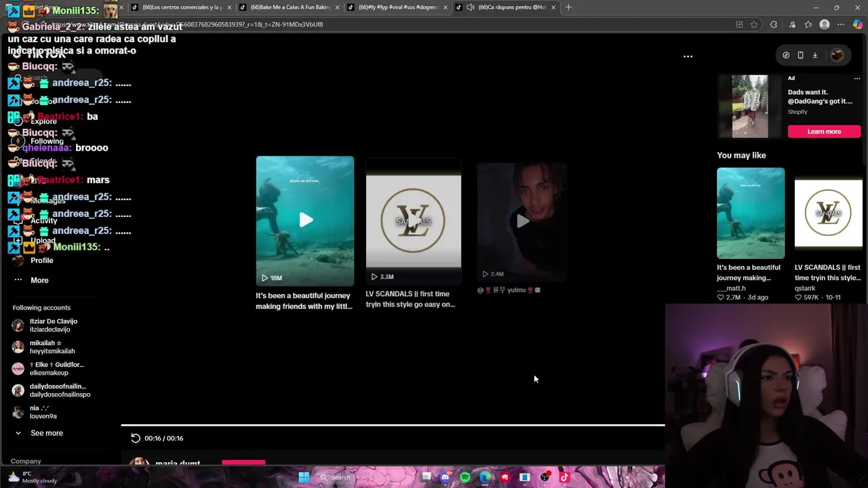Click the Shopify ad thumbnail image

tap(750, 106)
